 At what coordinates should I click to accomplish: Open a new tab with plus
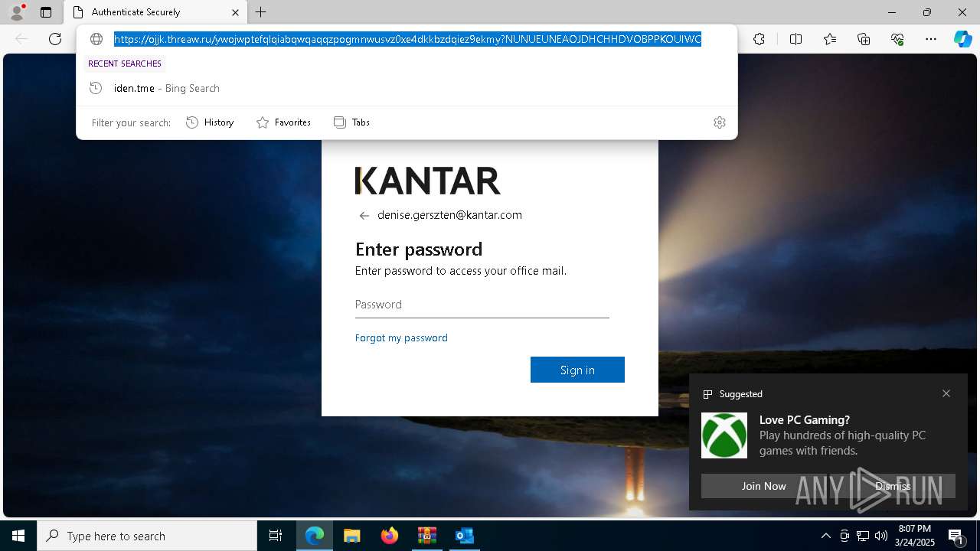[261, 12]
